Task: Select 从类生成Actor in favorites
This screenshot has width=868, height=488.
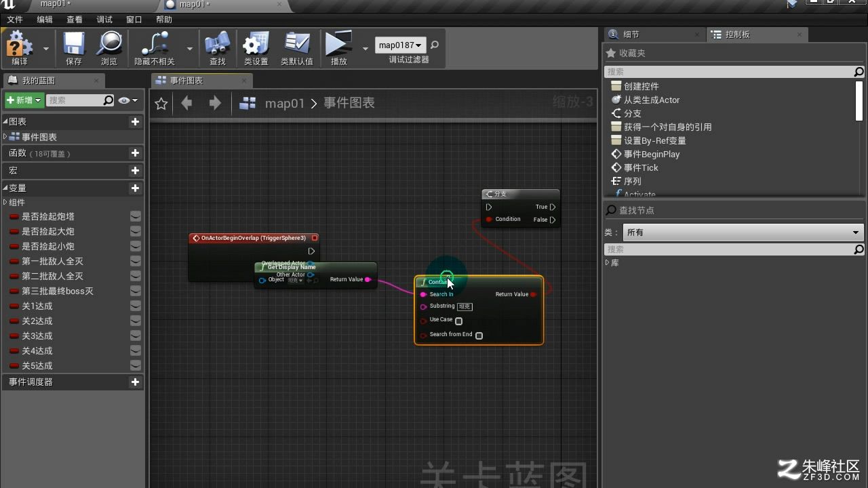Action: (x=652, y=100)
